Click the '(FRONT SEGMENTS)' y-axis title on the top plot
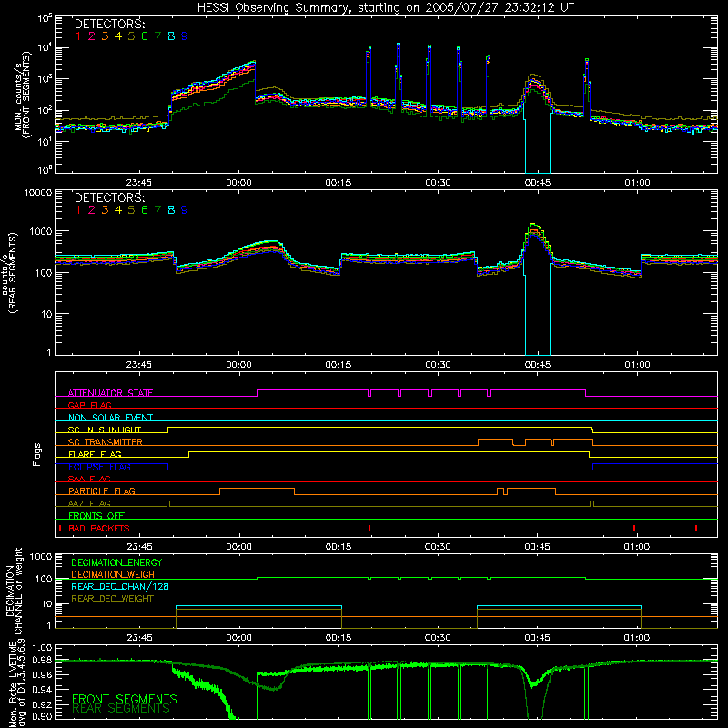Viewport: 728px width, 728px height. (x=26, y=95)
